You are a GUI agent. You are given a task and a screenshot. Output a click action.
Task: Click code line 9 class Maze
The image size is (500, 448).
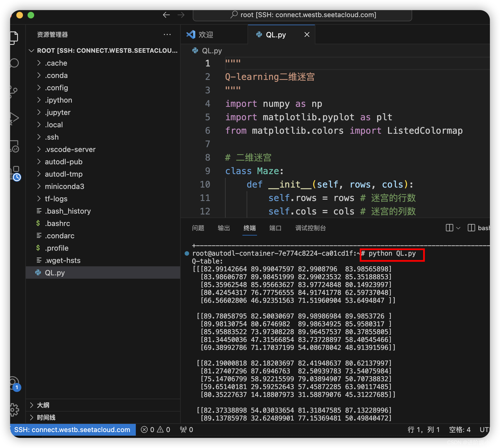(254, 171)
